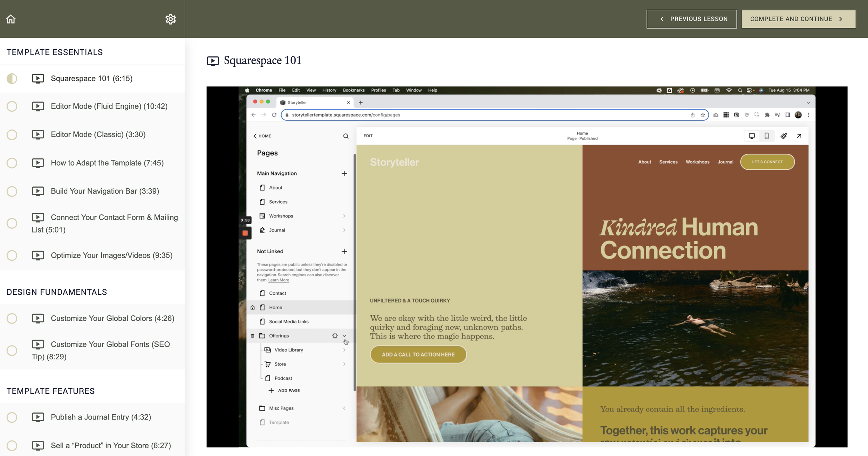Viewport: 868px width, 456px height.
Task: Click EDIT in Squarespace preview
Action: 368,136
